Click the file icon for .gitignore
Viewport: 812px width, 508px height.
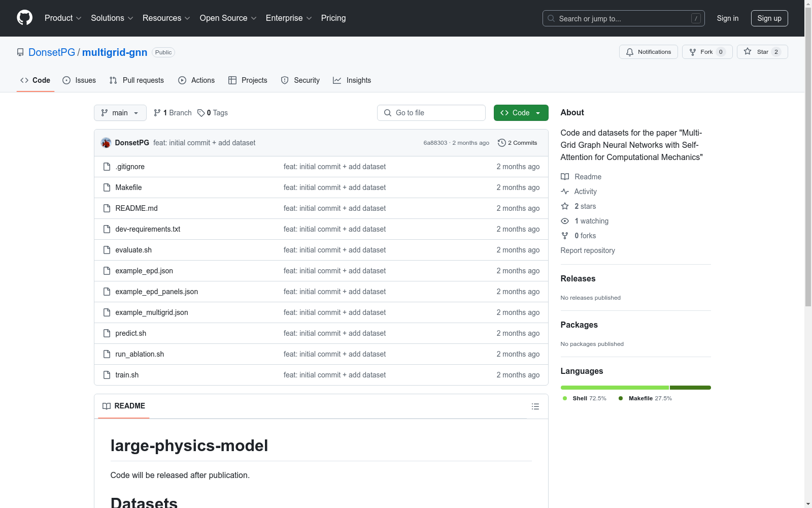(107, 167)
